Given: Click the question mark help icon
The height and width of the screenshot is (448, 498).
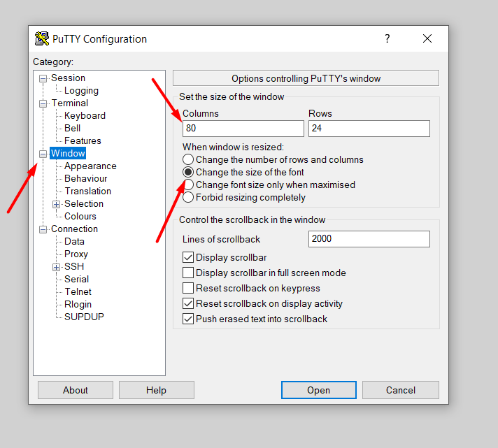Looking at the screenshot, I should pos(387,38).
